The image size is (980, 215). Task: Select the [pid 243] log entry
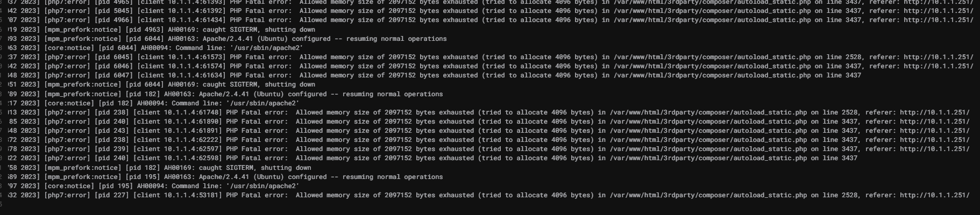[x=112, y=131]
